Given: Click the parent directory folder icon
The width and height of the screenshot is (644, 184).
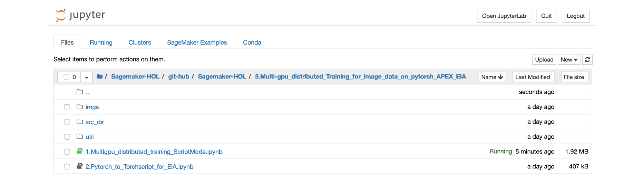Looking at the screenshot, I should [80, 92].
